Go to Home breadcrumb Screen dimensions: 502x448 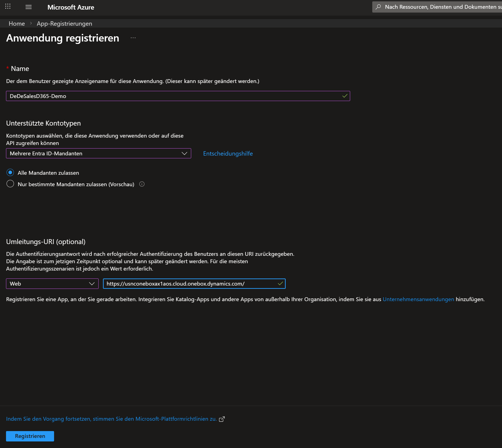click(x=17, y=24)
